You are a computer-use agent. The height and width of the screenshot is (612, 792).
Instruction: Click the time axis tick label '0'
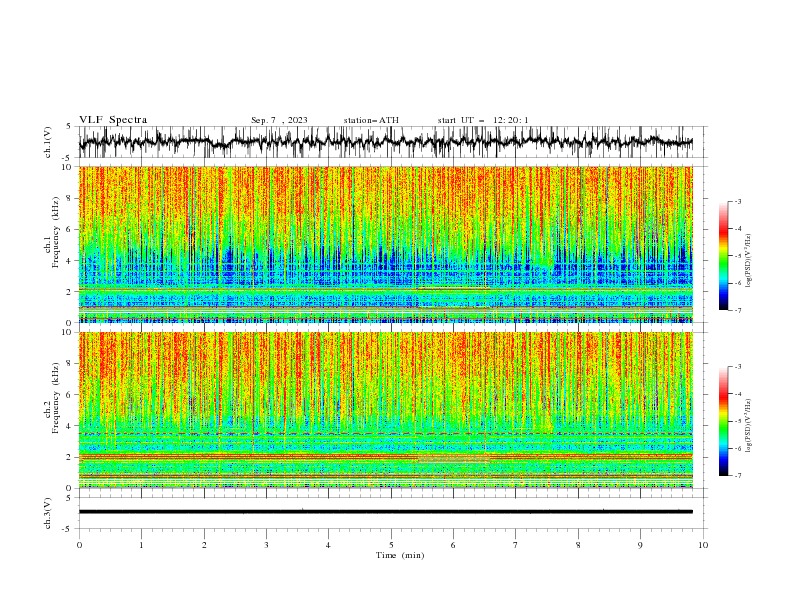click(79, 545)
